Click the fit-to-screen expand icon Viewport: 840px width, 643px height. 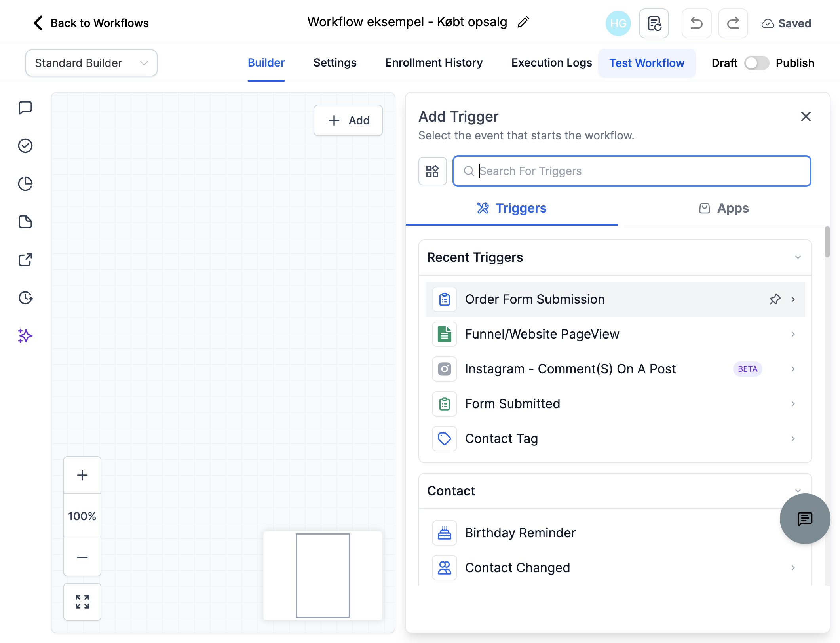pyautogui.click(x=82, y=602)
